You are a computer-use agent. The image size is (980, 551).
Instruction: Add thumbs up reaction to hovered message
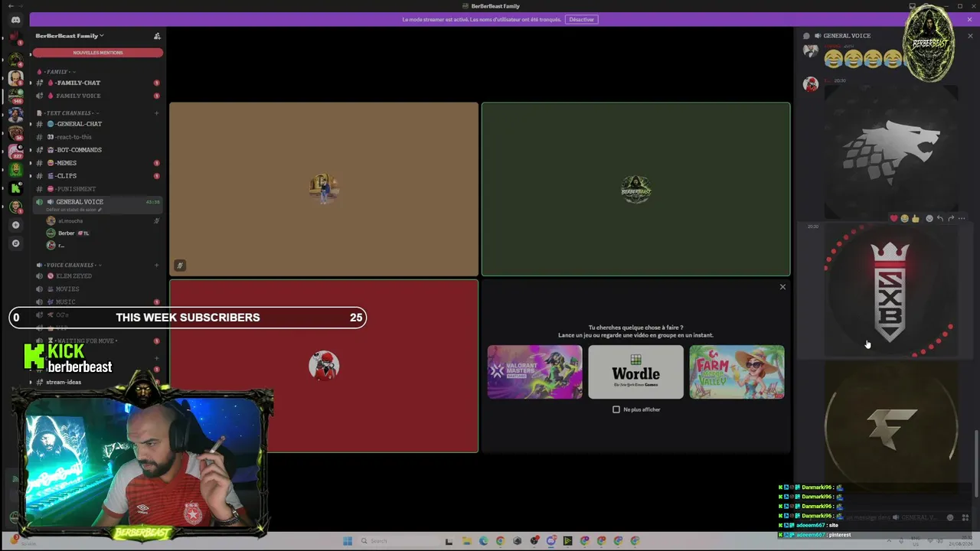point(915,219)
